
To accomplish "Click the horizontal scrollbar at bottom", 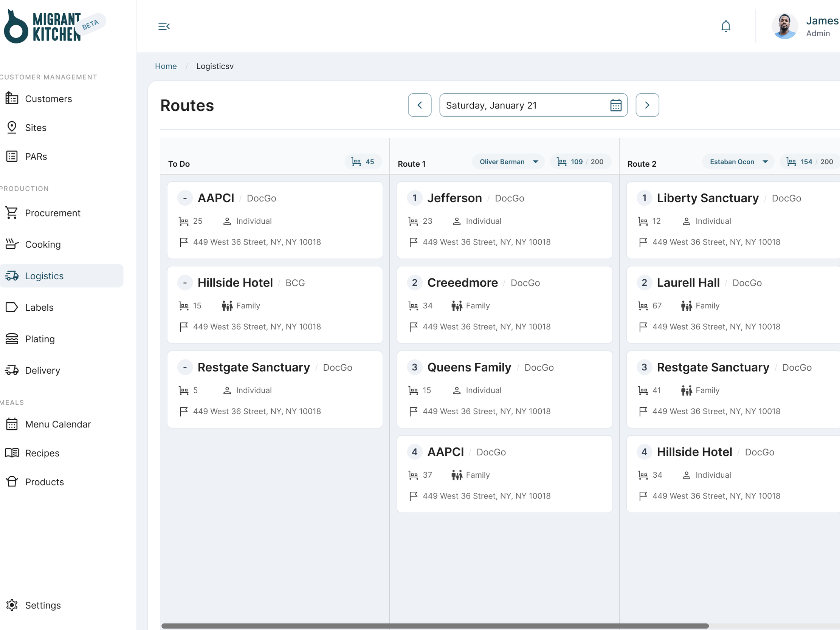I will (x=435, y=625).
